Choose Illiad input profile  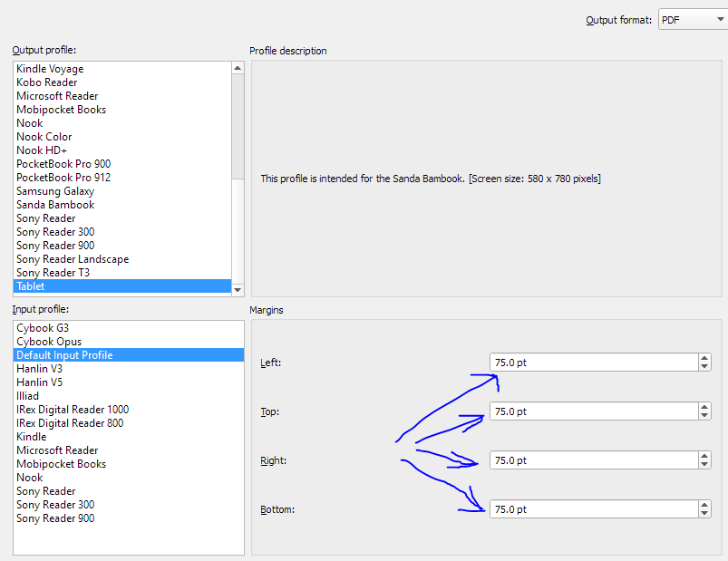[129, 396]
